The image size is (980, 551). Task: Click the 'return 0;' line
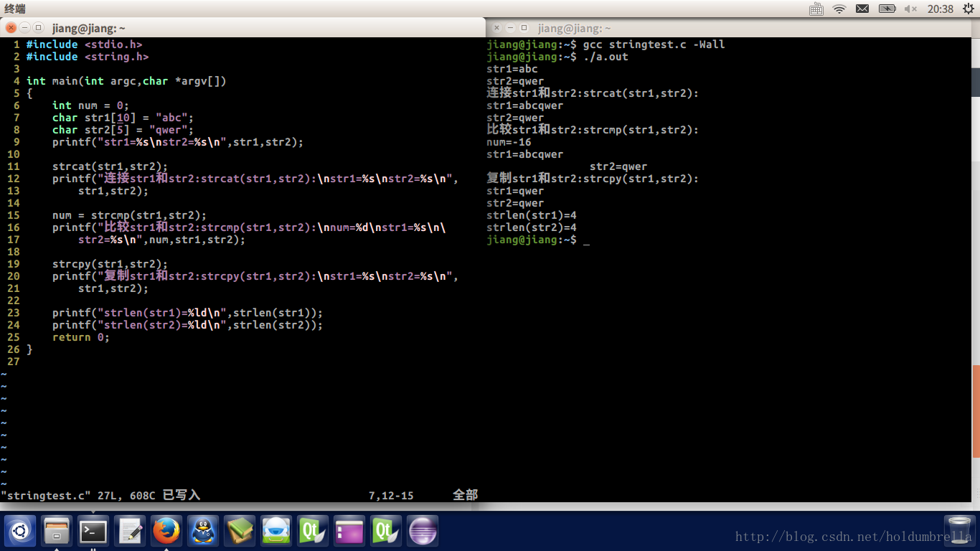pos(81,337)
